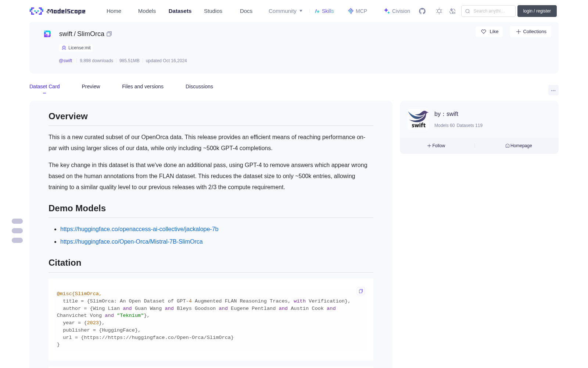The width and height of the screenshot is (588, 368).
Task: Copy the swift/SlimOrca dataset name icon
Action: (x=109, y=34)
